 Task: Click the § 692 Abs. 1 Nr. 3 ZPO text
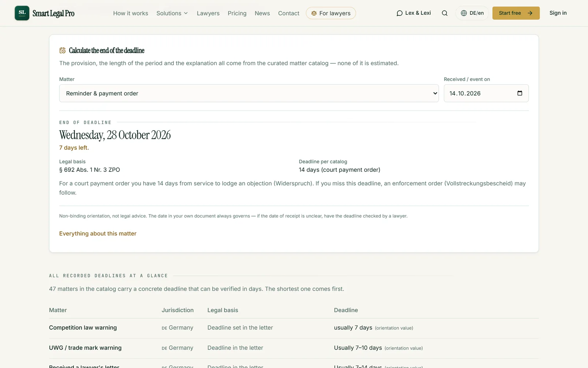coord(90,170)
